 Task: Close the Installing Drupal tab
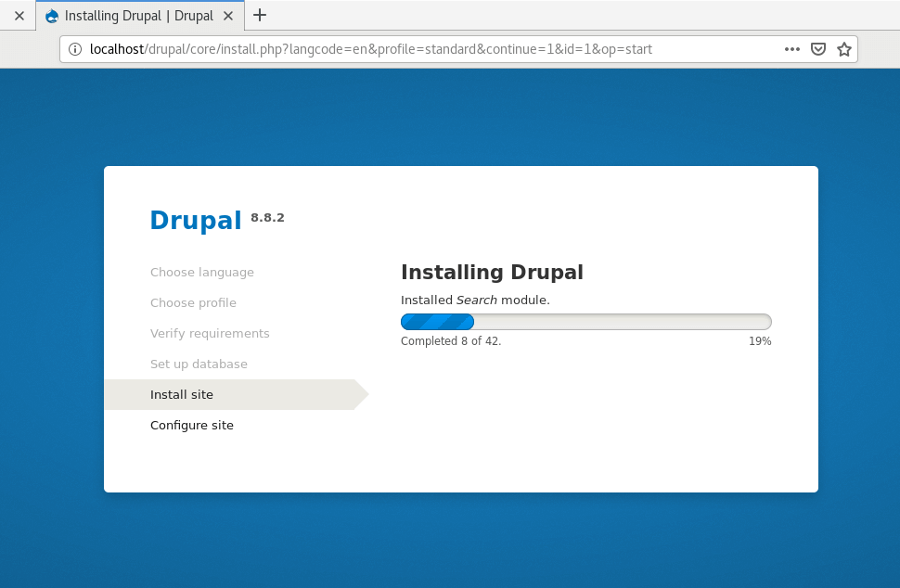[x=228, y=16]
